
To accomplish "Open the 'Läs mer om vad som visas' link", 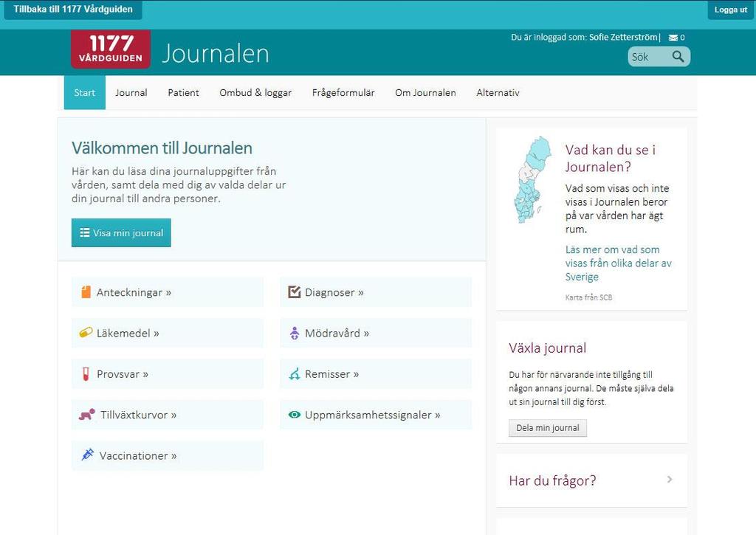I will point(618,263).
